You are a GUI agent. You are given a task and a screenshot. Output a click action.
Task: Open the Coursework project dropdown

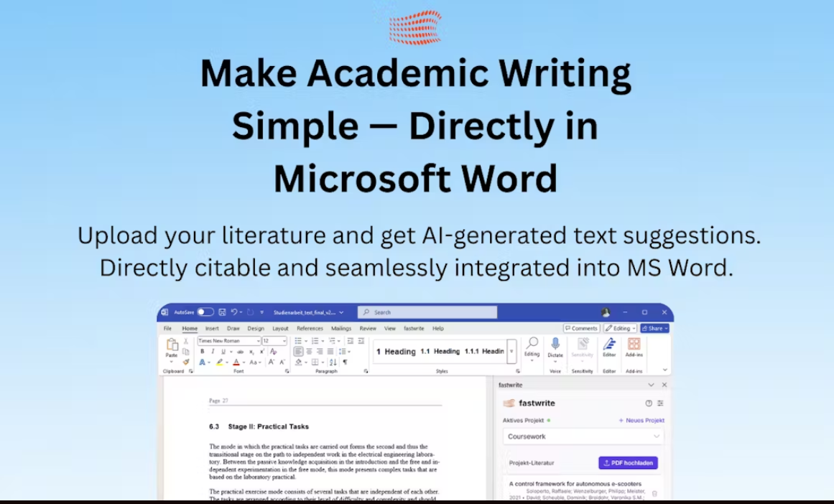583,437
